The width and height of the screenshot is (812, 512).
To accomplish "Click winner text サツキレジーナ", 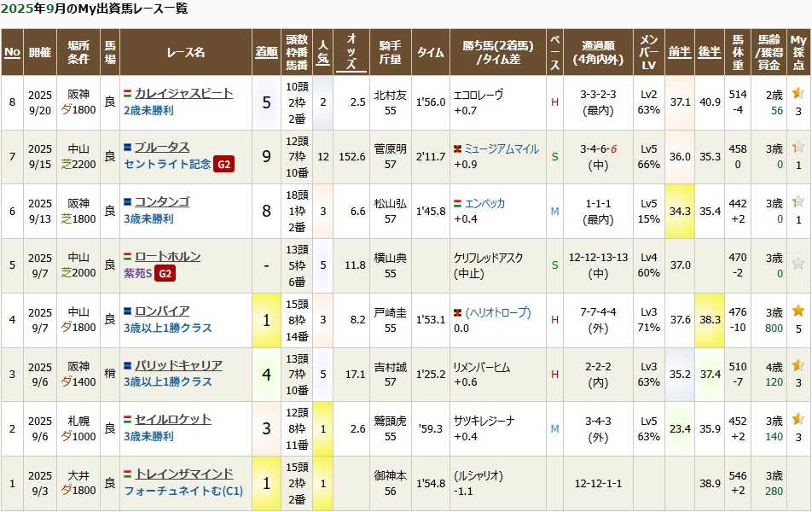I will [484, 421].
